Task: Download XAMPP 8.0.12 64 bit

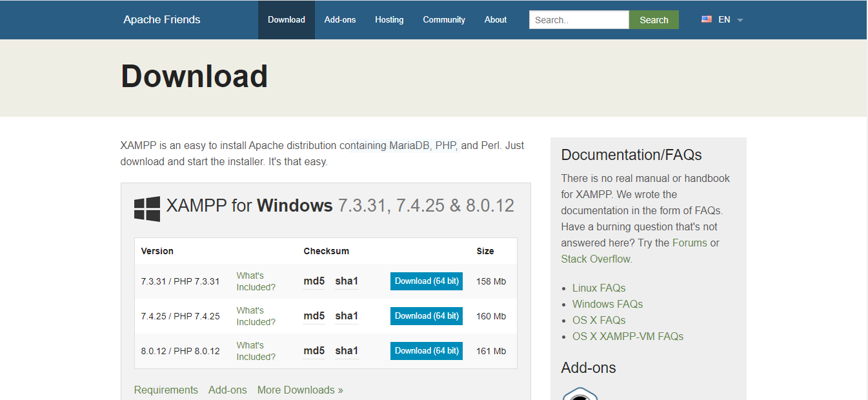Action: [427, 351]
